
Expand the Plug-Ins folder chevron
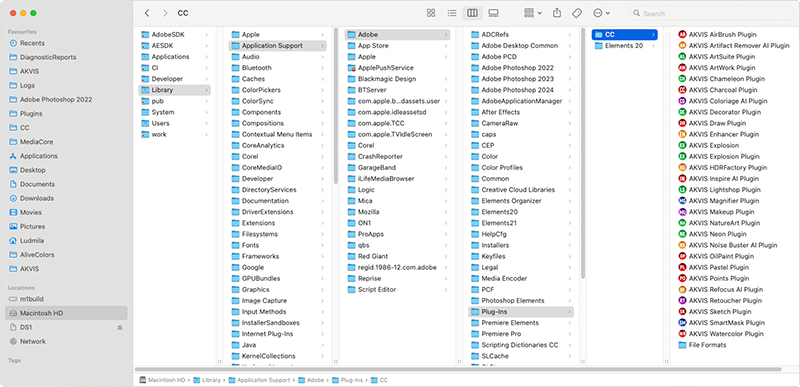point(569,312)
